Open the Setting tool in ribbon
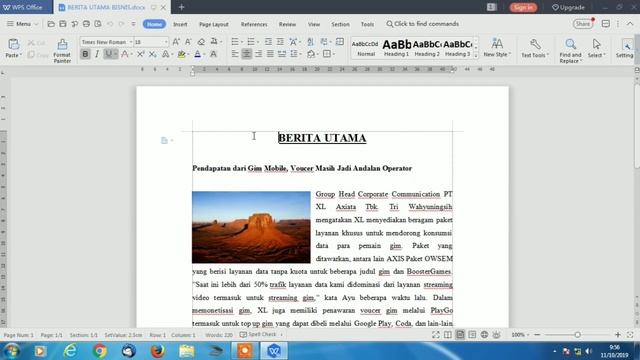640x360 pixels. click(x=625, y=48)
